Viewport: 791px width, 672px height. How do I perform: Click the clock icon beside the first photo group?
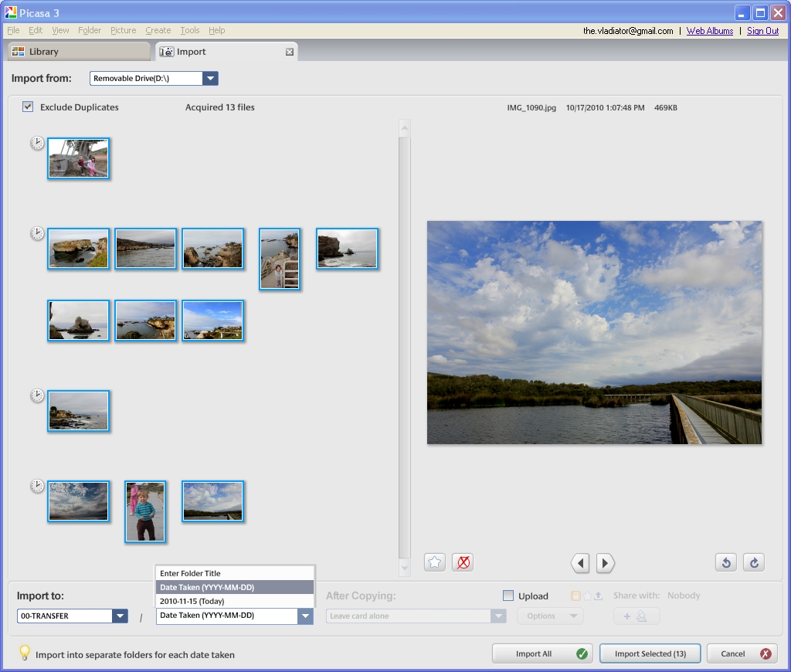point(37,143)
